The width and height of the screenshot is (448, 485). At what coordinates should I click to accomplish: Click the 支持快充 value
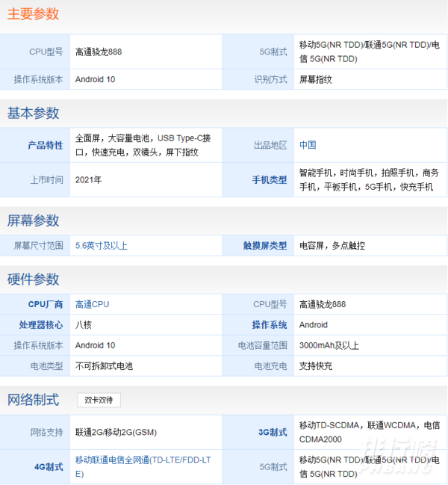(316, 366)
